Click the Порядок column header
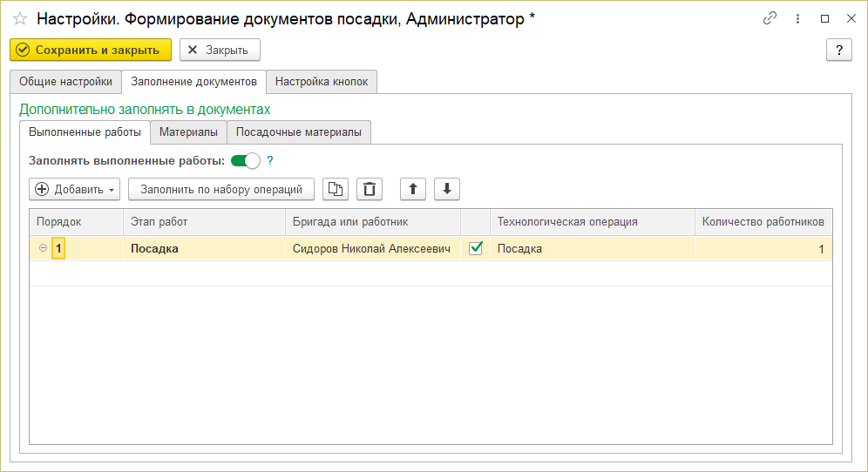 [77, 222]
